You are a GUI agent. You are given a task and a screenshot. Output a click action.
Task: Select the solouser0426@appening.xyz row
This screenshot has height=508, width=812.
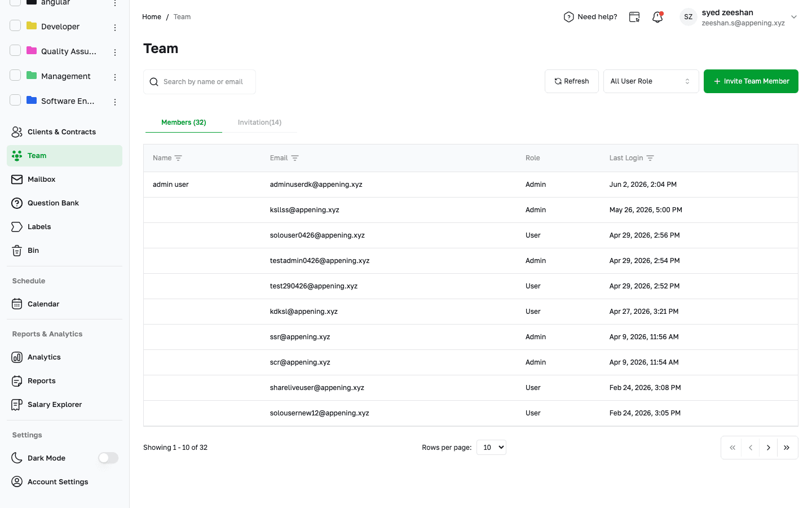click(471, 235)
